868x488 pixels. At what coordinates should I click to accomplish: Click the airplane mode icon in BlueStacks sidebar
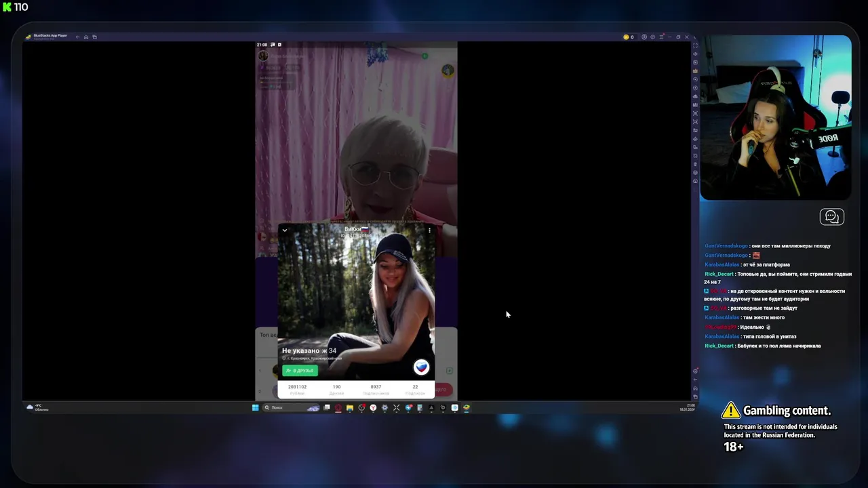pyautogui.click(x=695, y=138)
